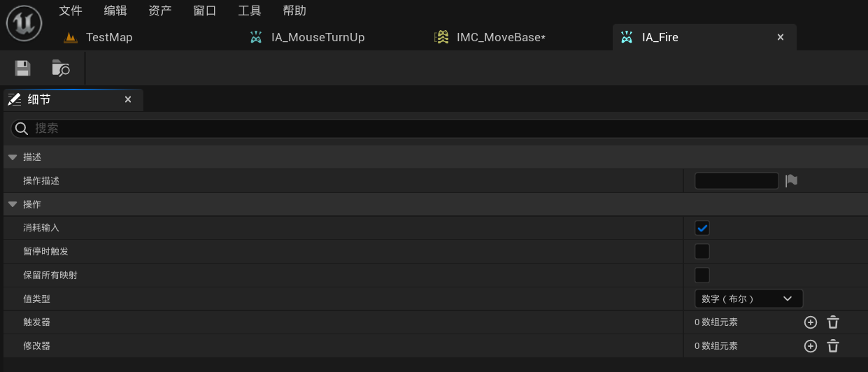The width and height of the screenshot is (868, 372).
Task: Add a new element to 触发器 array
Action: 811,322
